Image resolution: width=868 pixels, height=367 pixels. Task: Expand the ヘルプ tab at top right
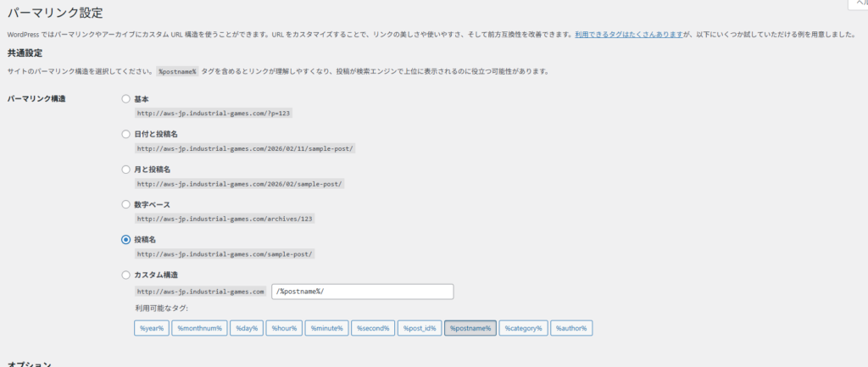858,3
